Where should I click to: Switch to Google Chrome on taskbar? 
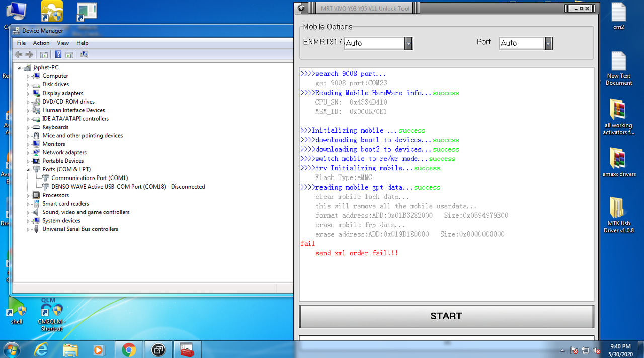(x=129, y=349)
